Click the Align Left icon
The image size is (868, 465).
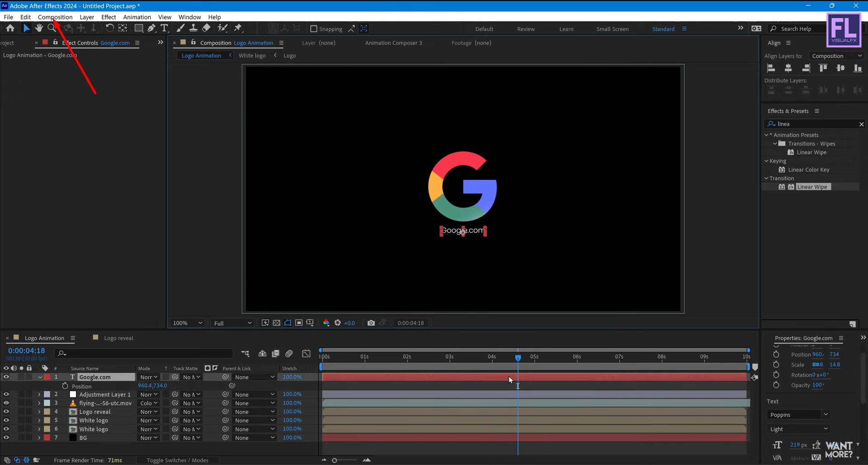point(771,68)
